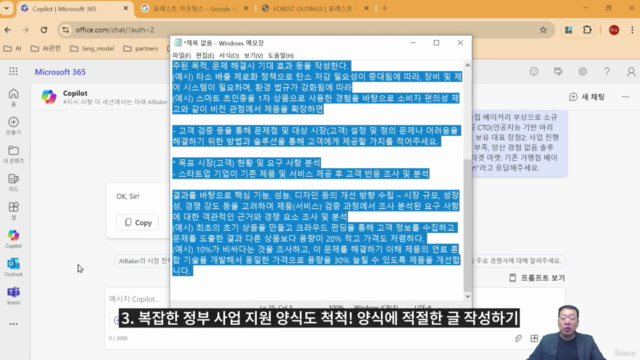This screenshot has height=360, width=640.
Task: Reload the current page
Action: 44,30
